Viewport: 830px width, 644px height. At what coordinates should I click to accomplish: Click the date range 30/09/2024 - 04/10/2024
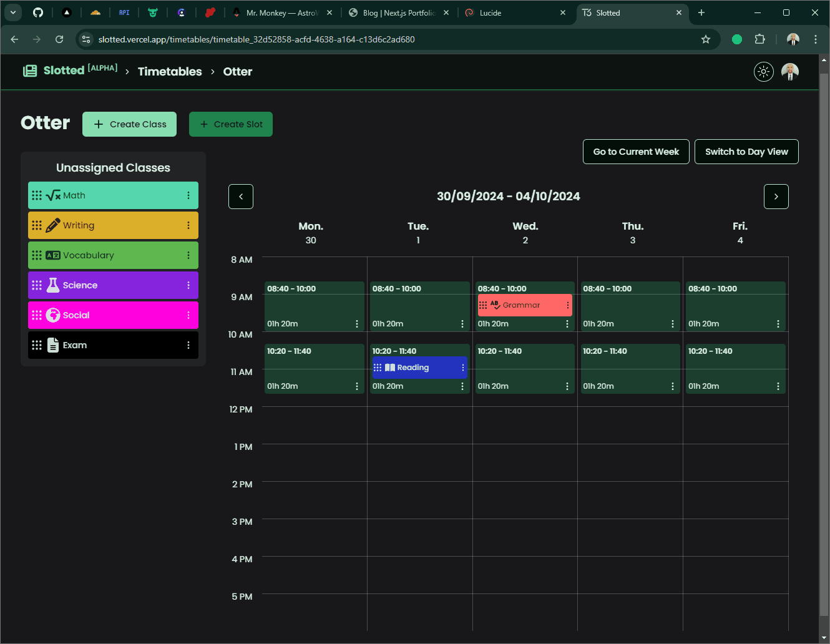509,197
